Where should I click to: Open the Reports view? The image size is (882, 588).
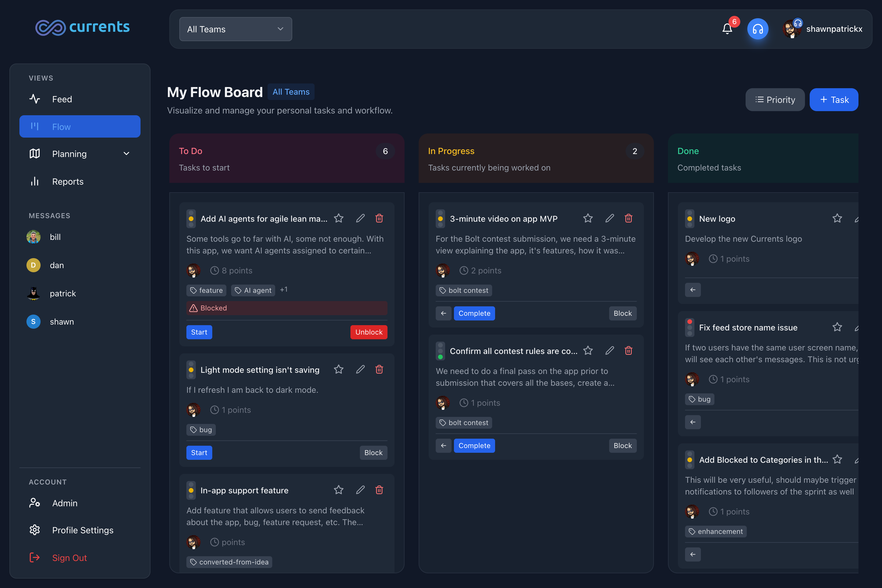[68, 181]
